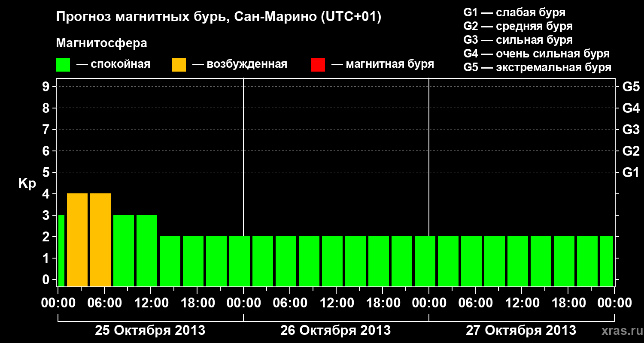Click the second orange Kp 4 bar
Image resolution: width=644 pixels, height=343 pixels.
point(100,240)
